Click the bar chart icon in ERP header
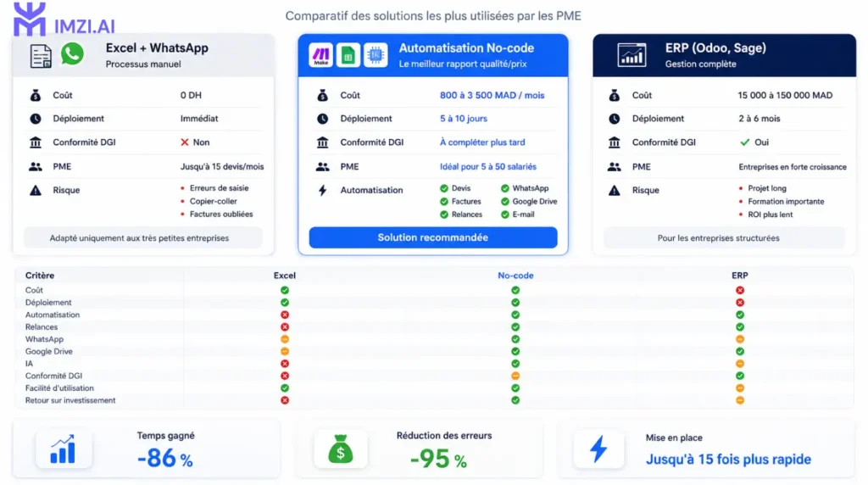This screenshot has height=485, width=868. (x=632, y=55)
